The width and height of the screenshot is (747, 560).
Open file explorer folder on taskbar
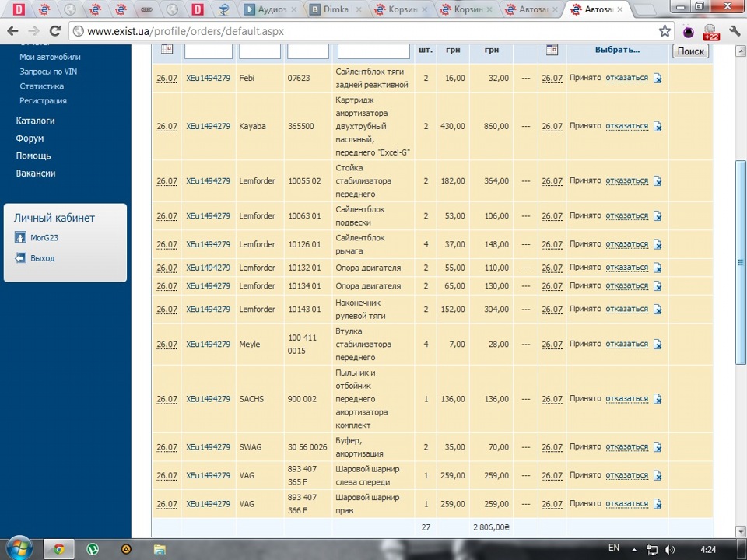pos(160,550)
